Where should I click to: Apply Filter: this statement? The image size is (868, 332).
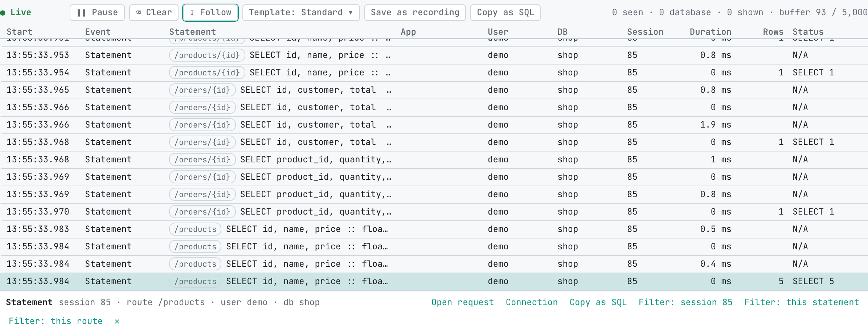(802, 303)
